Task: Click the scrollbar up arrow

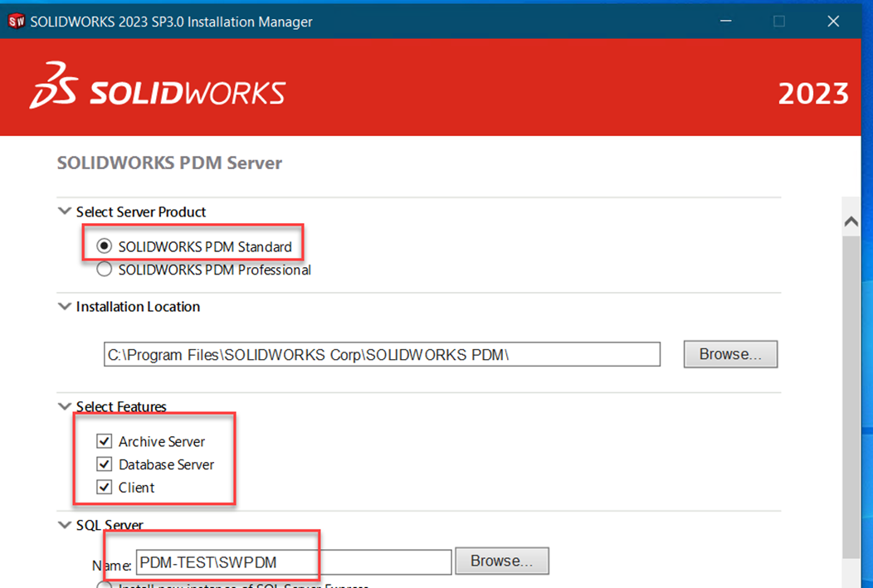Action: tap(851, 221)
